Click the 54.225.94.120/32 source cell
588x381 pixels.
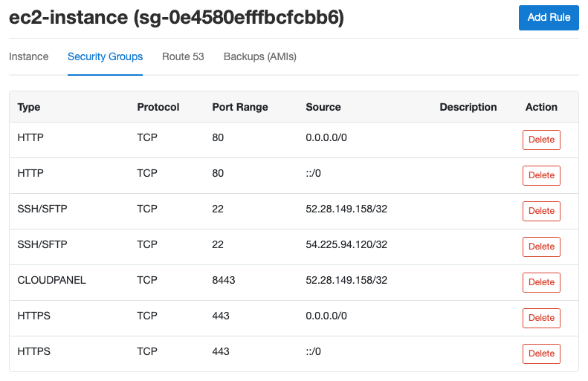(346, 244)
